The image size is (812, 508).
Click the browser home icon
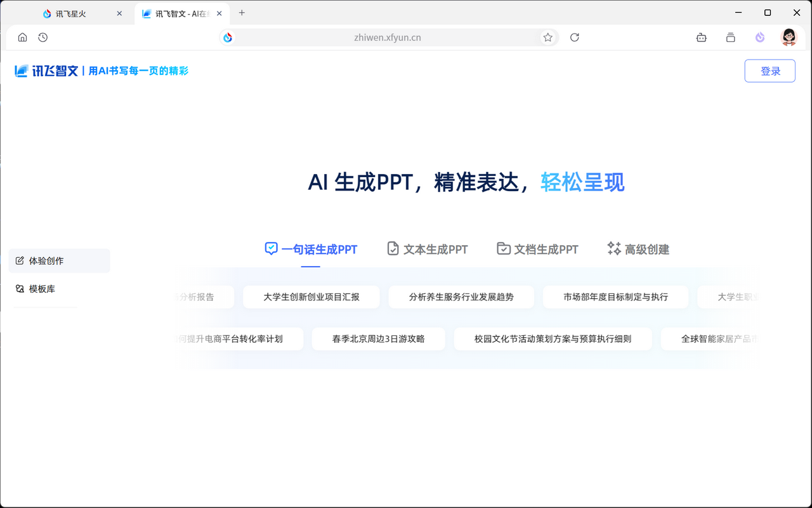click(x=22, y=37)
